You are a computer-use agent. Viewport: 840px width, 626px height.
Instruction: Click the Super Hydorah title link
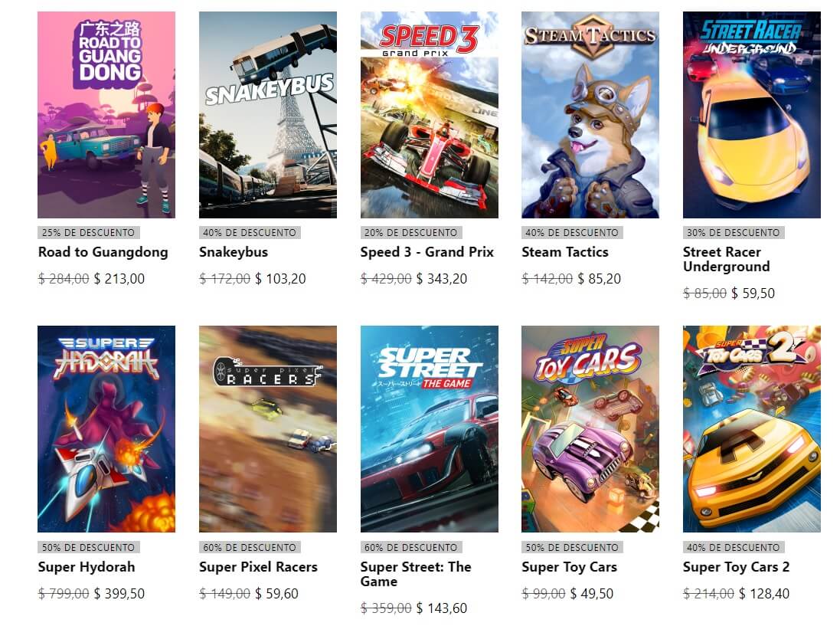(87, 567)
